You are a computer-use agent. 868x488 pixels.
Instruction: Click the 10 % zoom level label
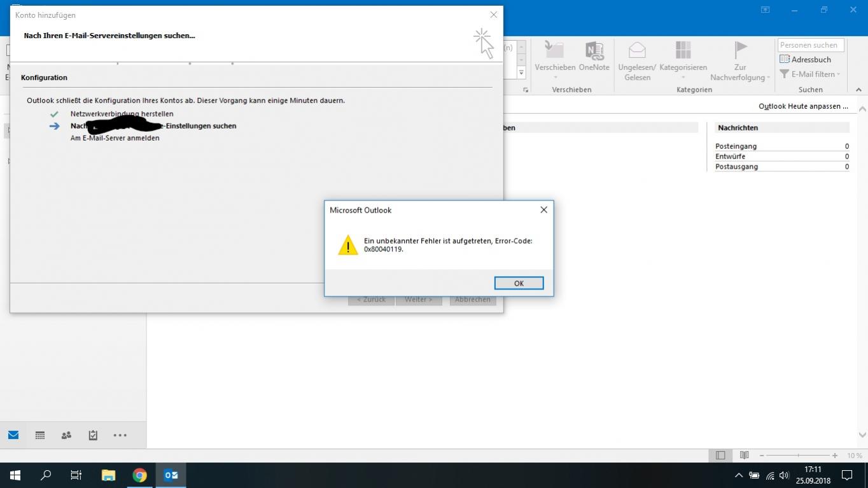coord(855,456)
